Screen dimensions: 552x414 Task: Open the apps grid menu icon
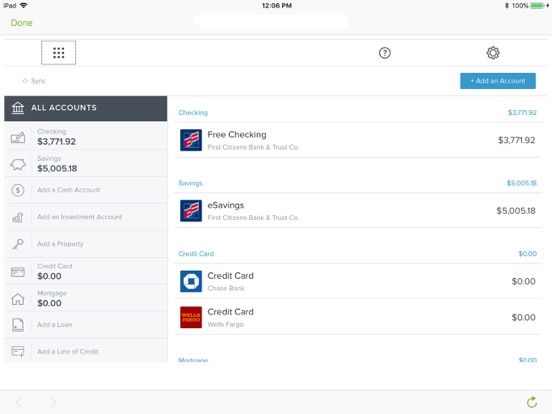58,53
